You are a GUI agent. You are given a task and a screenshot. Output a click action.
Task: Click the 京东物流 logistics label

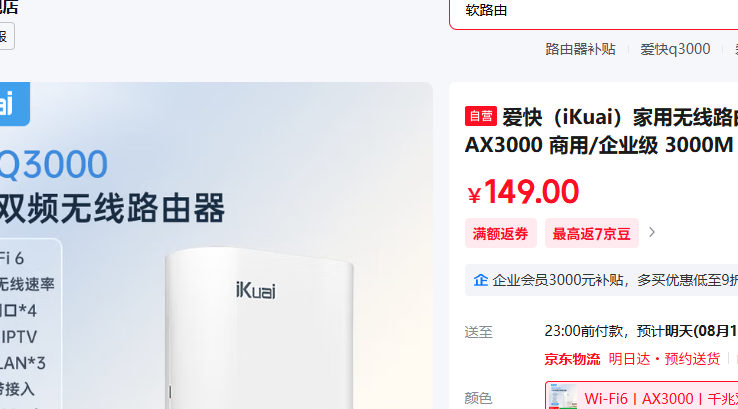pyautogui.click(x=572, y=359)
